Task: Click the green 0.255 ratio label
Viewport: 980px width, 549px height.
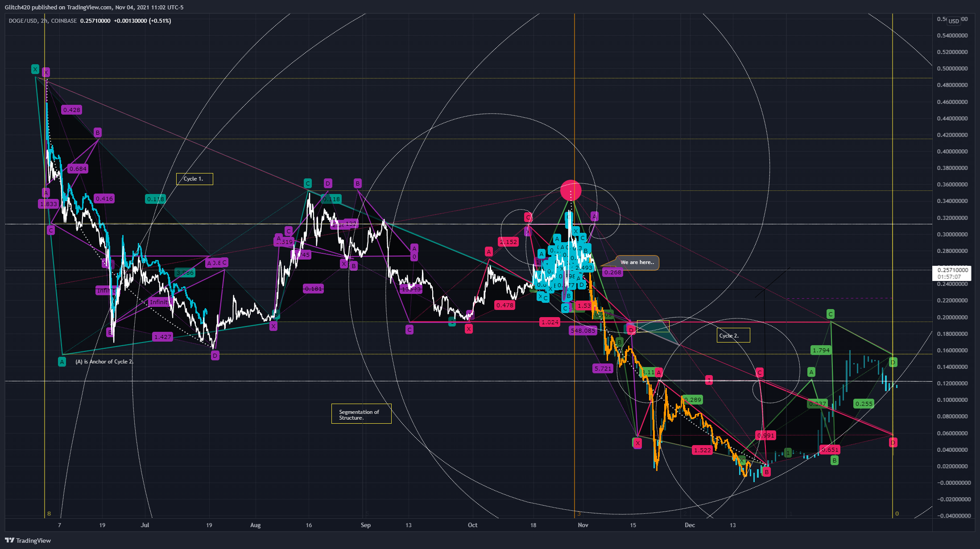Action: tap(864, 404)
